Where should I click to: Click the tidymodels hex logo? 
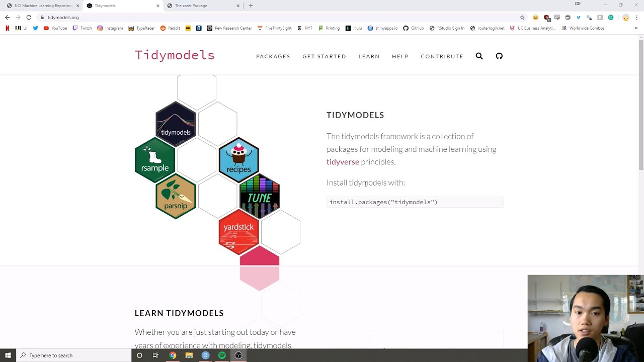[176, 123]
